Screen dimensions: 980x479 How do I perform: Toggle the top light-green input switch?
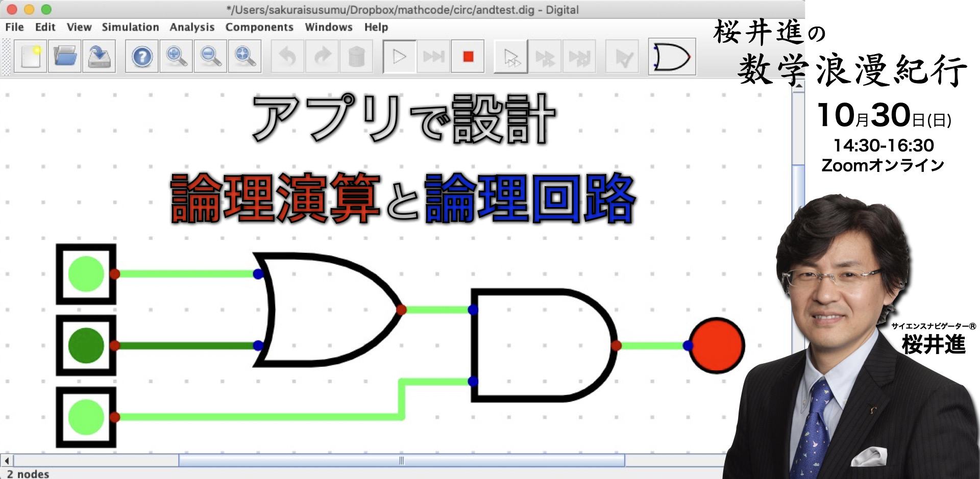coord(86,274)
